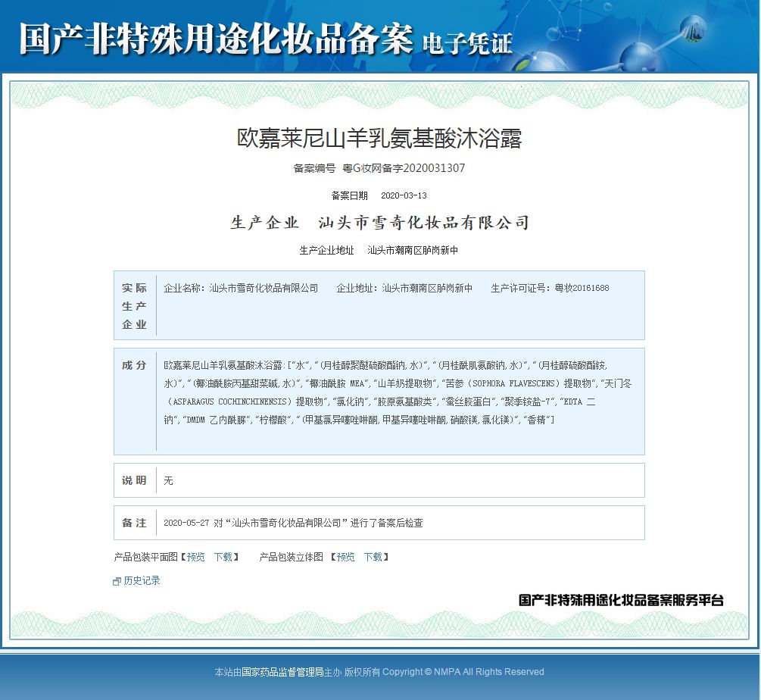Select the product title 欧嘉莱尼山羊乳氨基酸沐浴露
This screenshot has width=761, height=700.
pyautogui.click(x=380, y=140)
